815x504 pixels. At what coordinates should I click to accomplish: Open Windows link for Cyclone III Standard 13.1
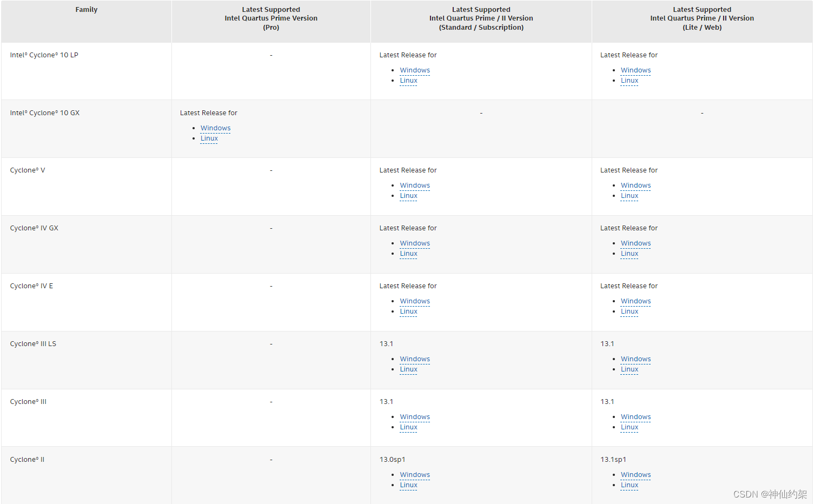415,417
